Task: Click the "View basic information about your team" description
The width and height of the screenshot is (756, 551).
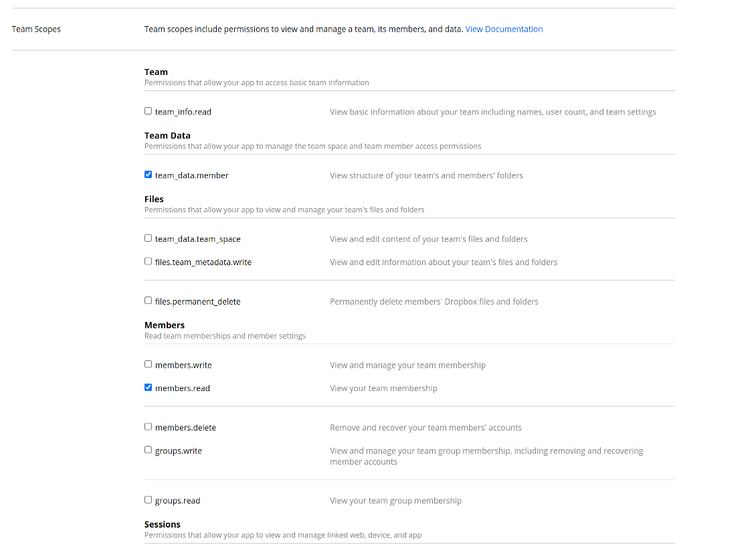Action: point(492,112)
